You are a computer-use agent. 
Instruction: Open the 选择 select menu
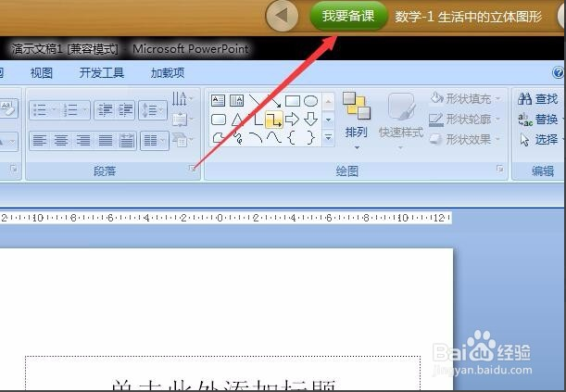[x=540, y=139]
